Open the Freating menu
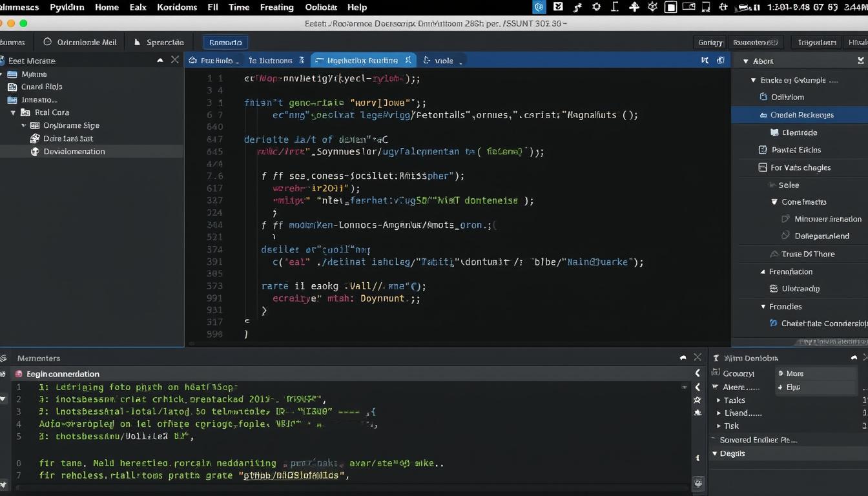Screen dimensions: 868x496 pyautogui.click(x=276, y=7)
